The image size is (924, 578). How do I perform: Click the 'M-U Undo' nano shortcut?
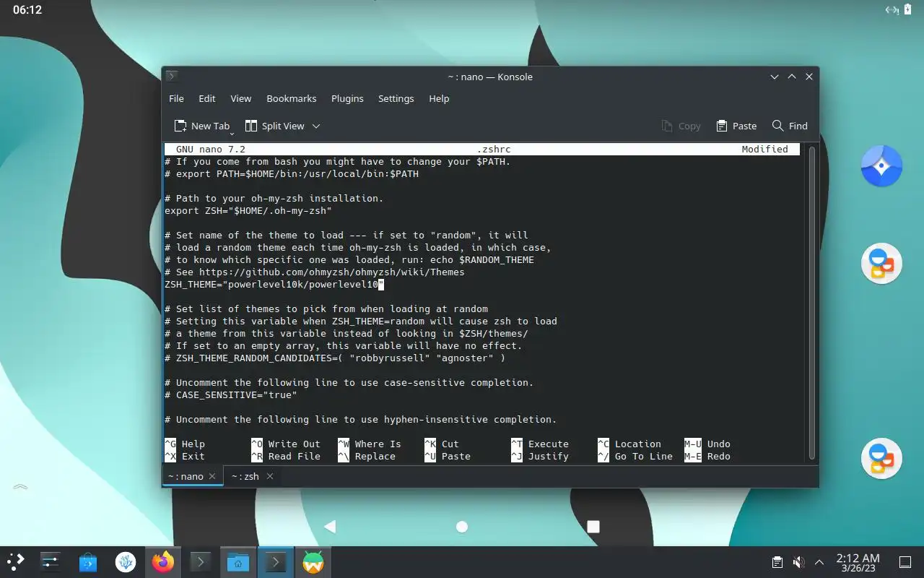tap(707, 444)
